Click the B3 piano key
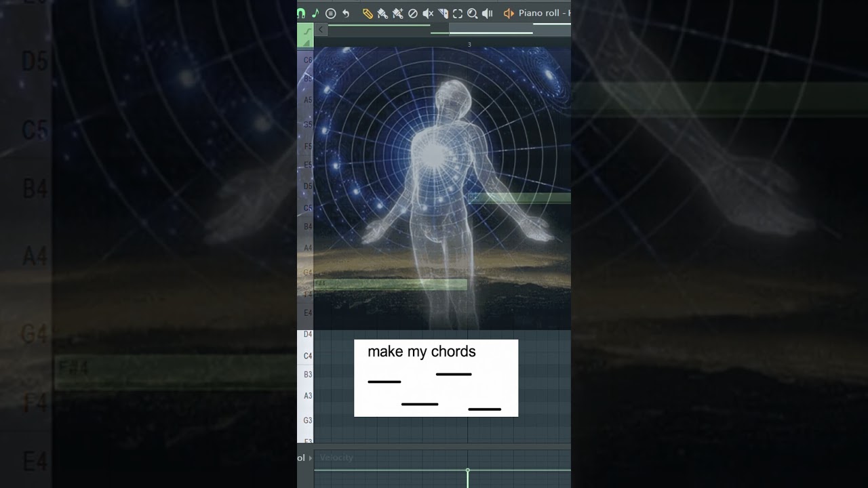Screen dimensions: 868x488 [x=306, y=374]
